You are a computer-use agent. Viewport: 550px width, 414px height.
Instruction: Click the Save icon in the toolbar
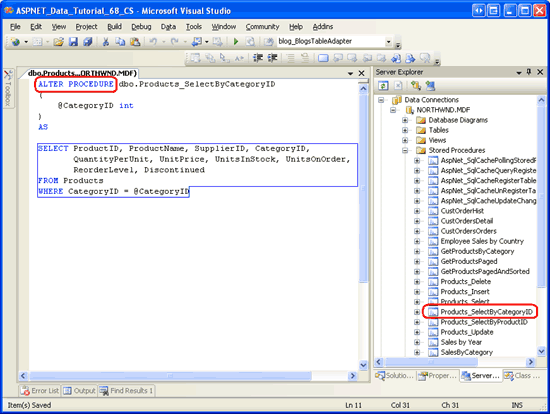(73, 42)
